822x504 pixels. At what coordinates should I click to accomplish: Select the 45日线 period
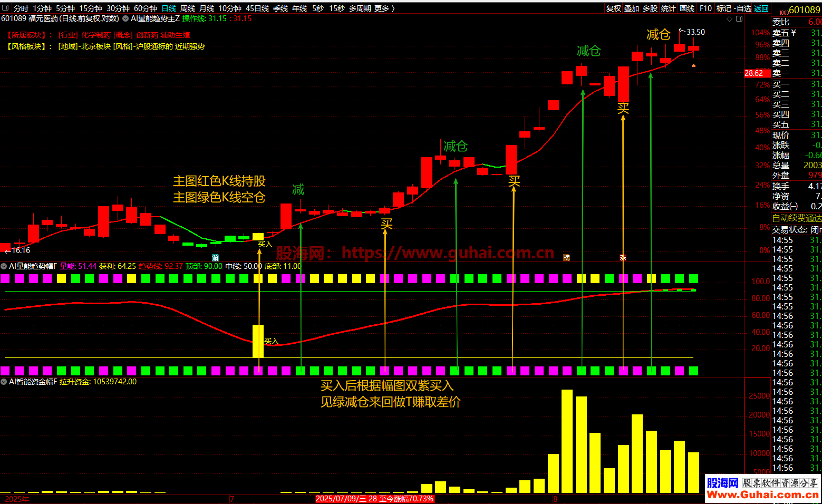click(x=257, y=8)
